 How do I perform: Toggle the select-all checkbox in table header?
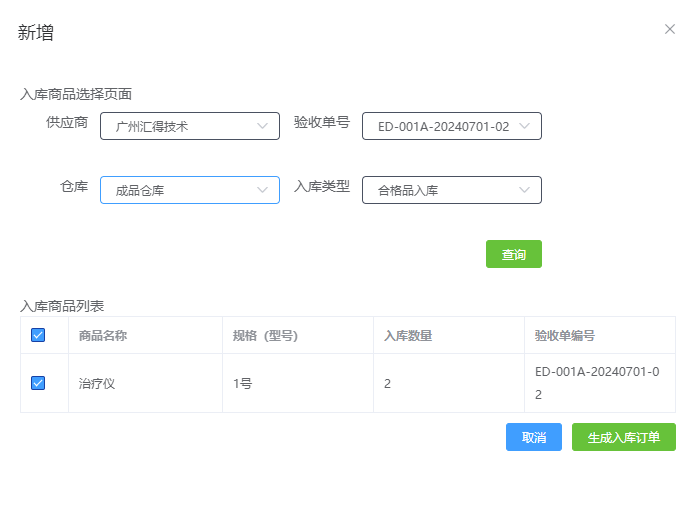(38, 335)
